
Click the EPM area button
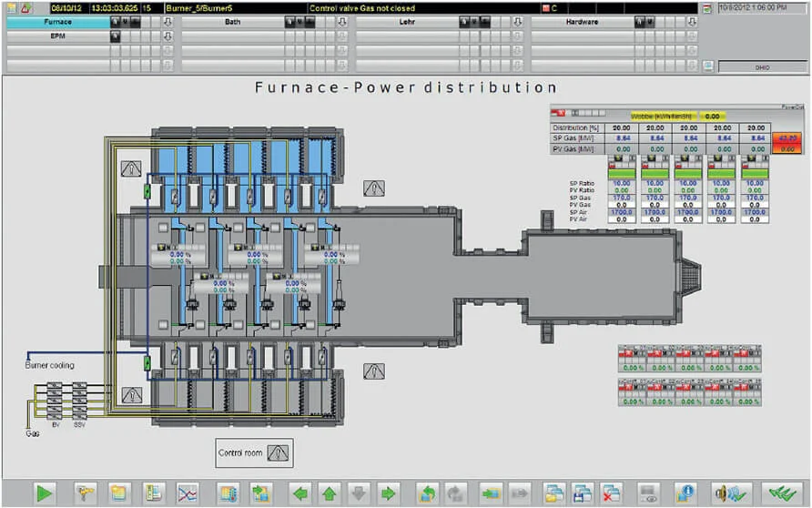58,36
